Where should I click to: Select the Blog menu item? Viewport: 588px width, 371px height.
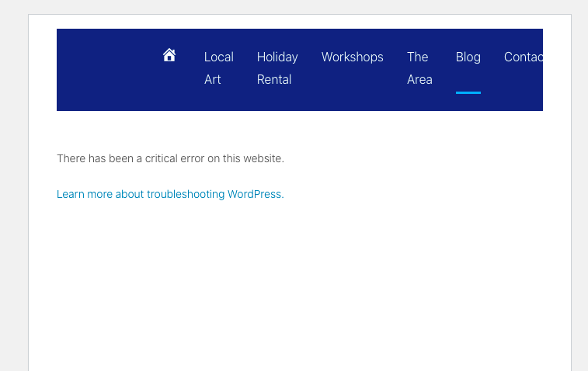[x=468, y=57]
